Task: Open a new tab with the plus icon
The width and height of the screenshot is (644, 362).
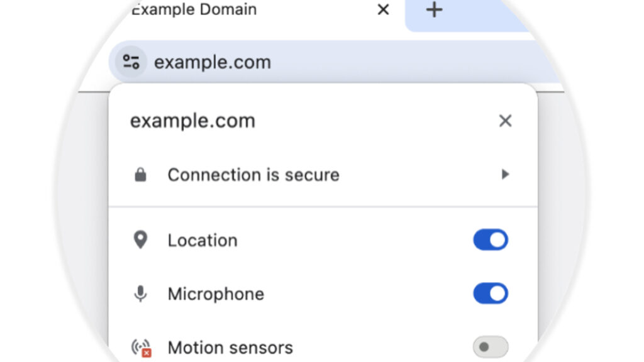Action: click(x=435, y=9)
